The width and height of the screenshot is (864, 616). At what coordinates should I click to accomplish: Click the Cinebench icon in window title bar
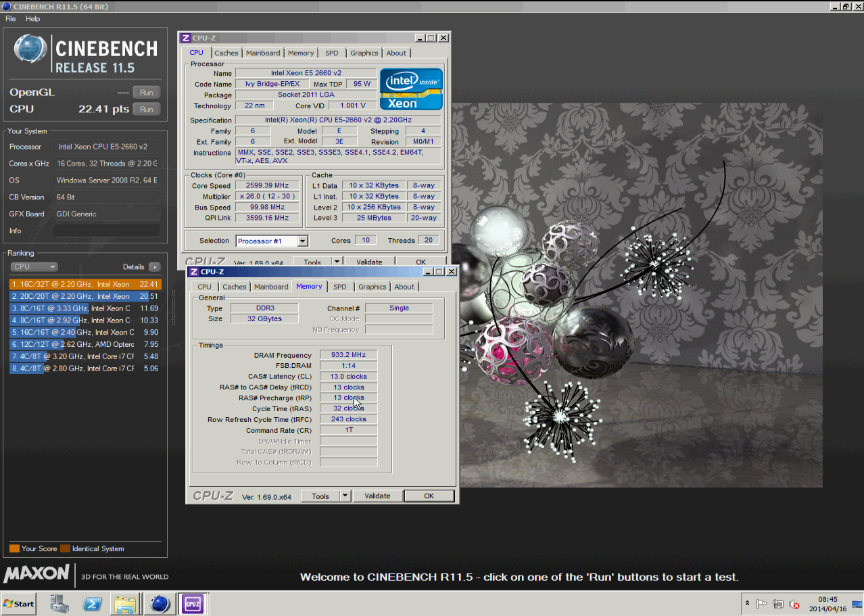(6, 6)
